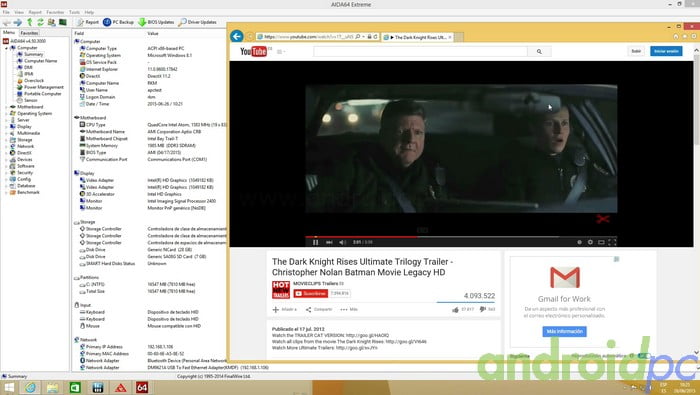Image resolution: width=700 pixels, height=395 pixels.
Task: Click the Windows Start button
Action: (x=9, y=388)
